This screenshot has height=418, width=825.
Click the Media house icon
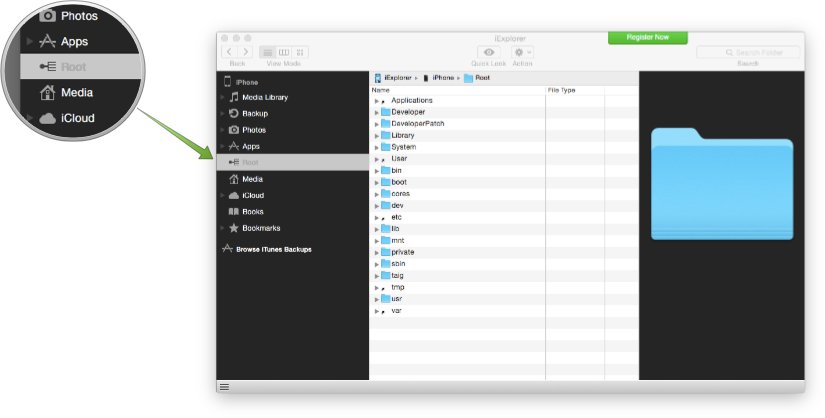tap(234, 179)
